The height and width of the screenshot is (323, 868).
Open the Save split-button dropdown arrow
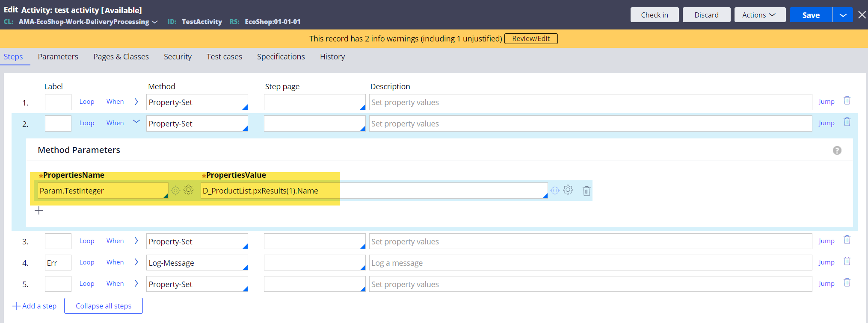(x=843, y=15)
